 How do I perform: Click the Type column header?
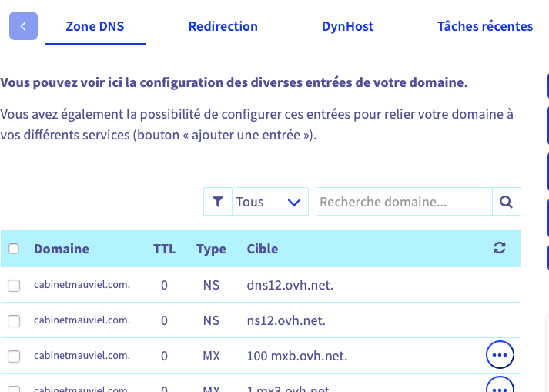(x=211, y=249)
